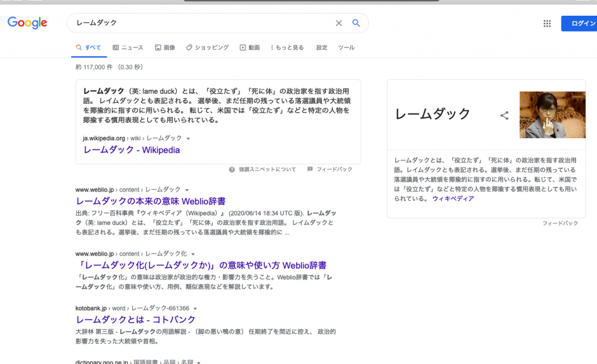This screenshot has height=364, width=597.
Task: Click the flag icon next to フィードバック
Action: tap(310, 169)
